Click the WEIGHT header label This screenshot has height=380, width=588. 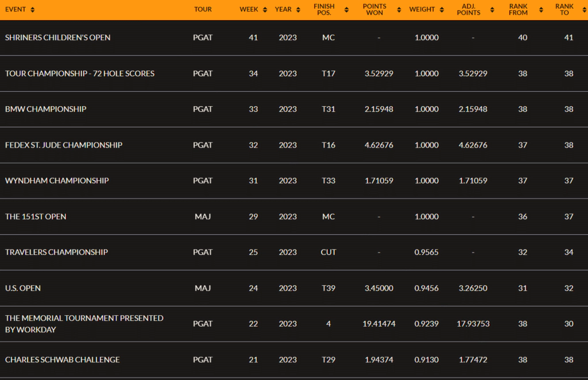pos(422,9)
